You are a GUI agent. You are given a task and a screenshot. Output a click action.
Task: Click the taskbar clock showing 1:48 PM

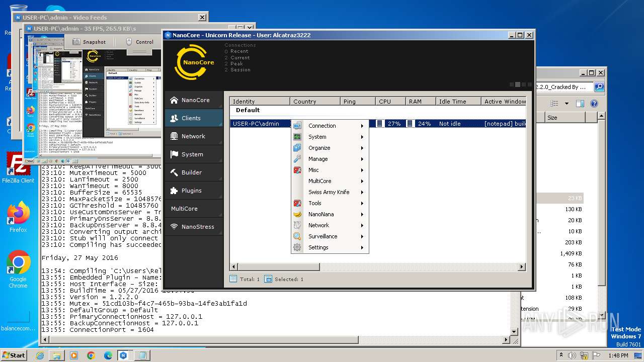618,355
